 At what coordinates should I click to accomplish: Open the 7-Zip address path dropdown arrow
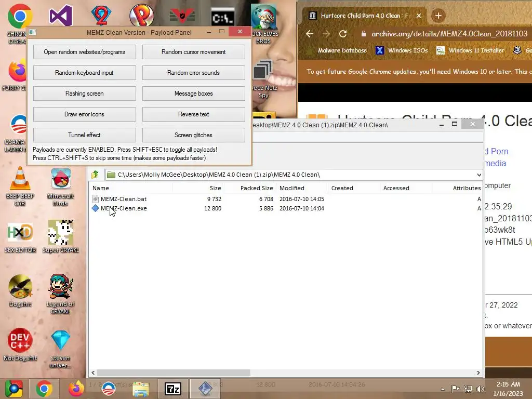[478, 175]
